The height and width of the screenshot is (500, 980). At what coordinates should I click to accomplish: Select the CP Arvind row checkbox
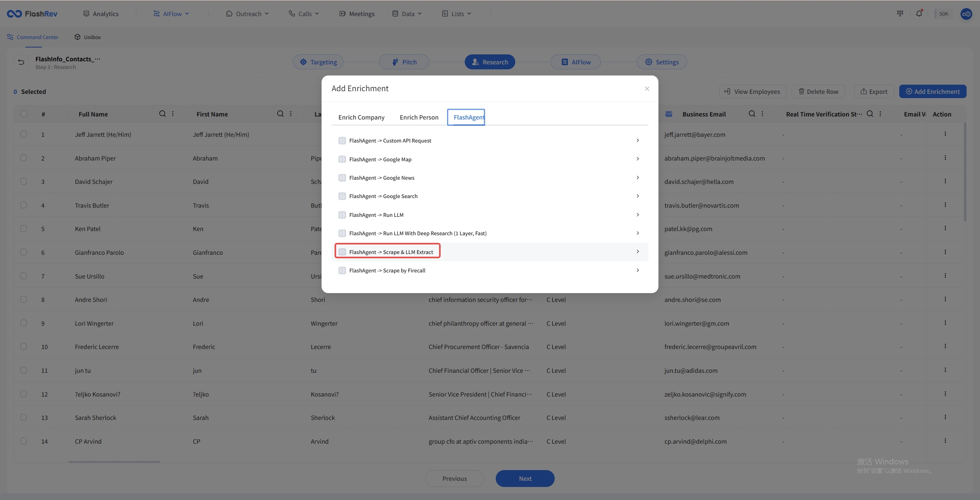(24, 441)
